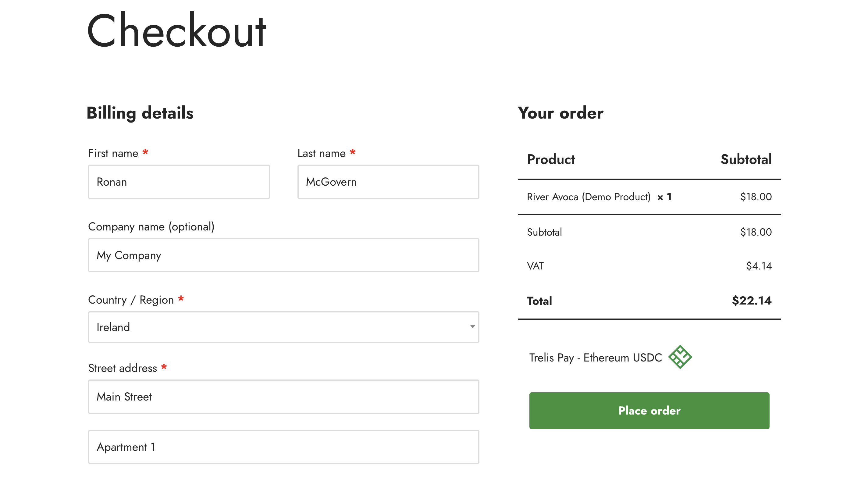
Task: Click the Last name label
Action: (322, 153)
